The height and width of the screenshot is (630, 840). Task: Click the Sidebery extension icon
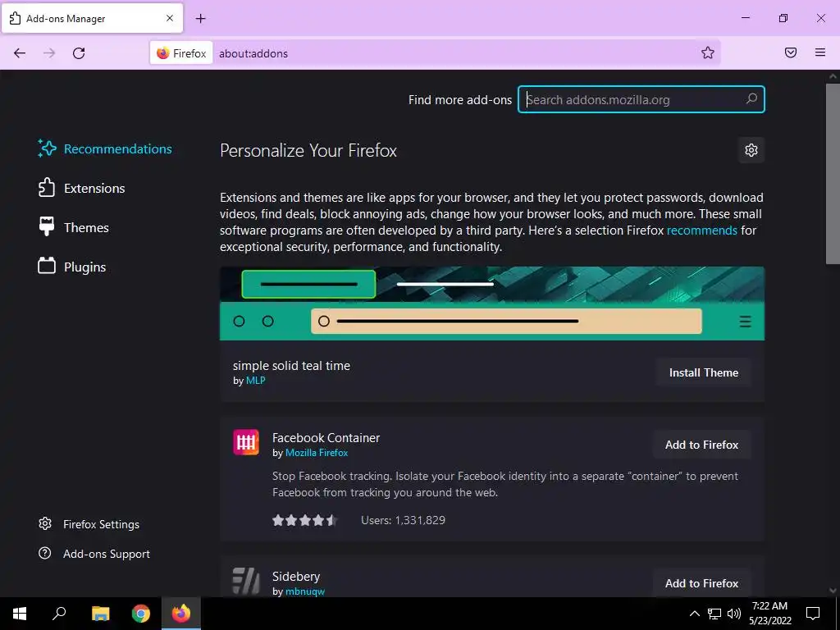click(x=246, y=581)
